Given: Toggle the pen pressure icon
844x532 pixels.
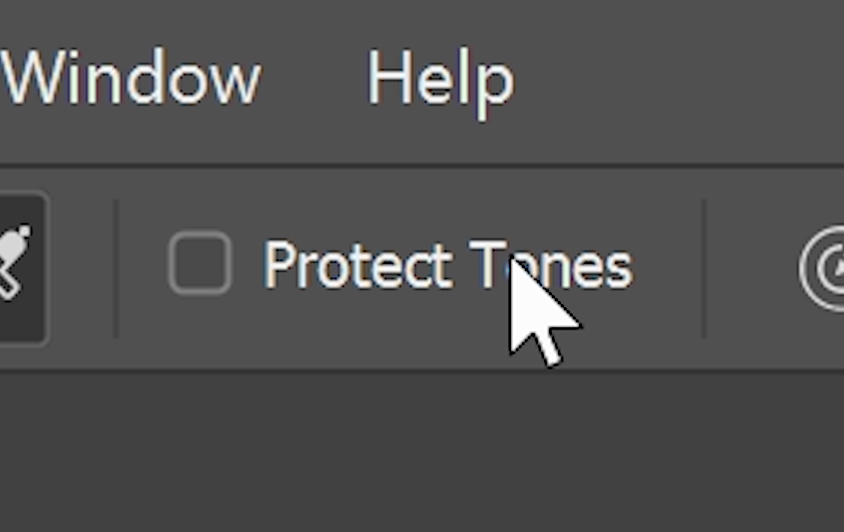Looking at the screenshot, I should tap(826, 268).
